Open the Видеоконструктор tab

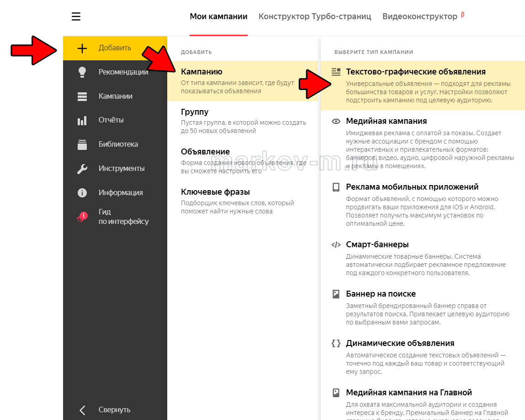click(x=419, y=16)
